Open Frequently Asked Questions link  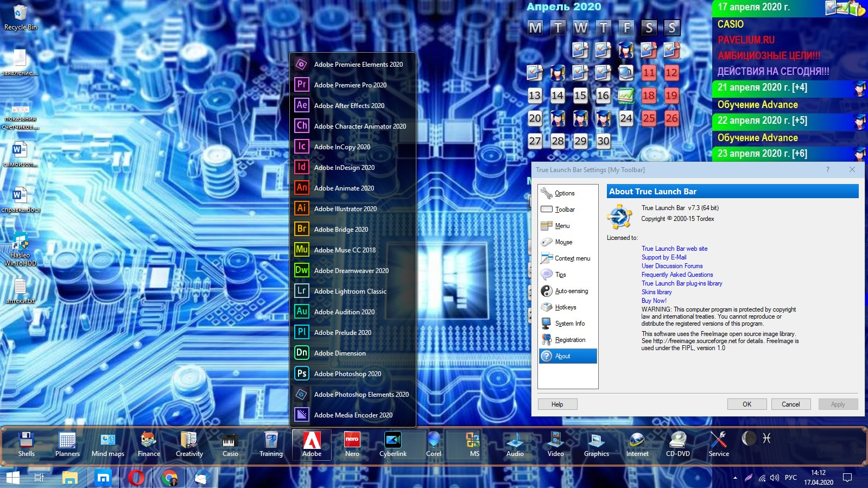(677, 275)
